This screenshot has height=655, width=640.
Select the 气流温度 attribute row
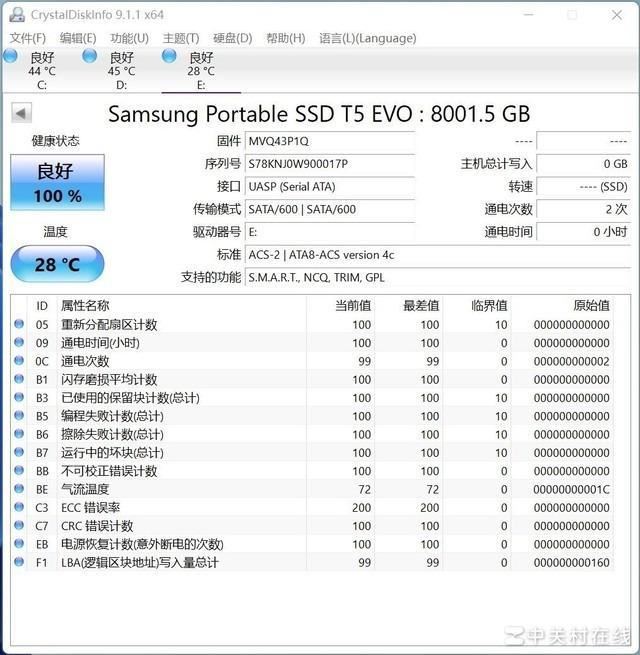tap(312, 489)
